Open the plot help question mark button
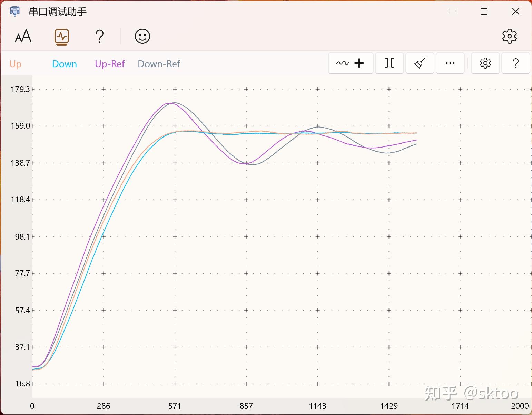 (516, 63)
